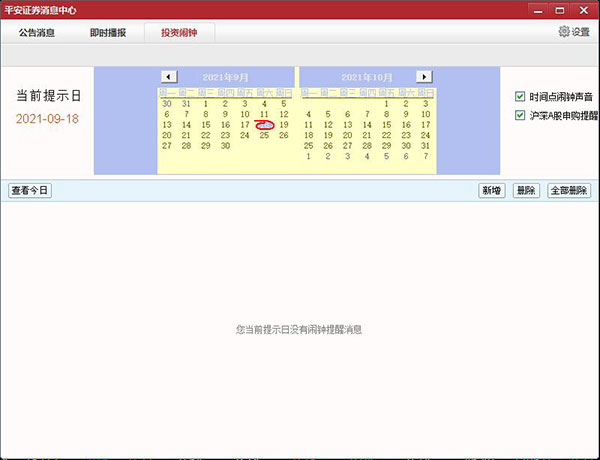This screenshot has height=460, width=600.
Task: Select October 12 in calendar
Action: pyautogui.click(x=328, y=125)
